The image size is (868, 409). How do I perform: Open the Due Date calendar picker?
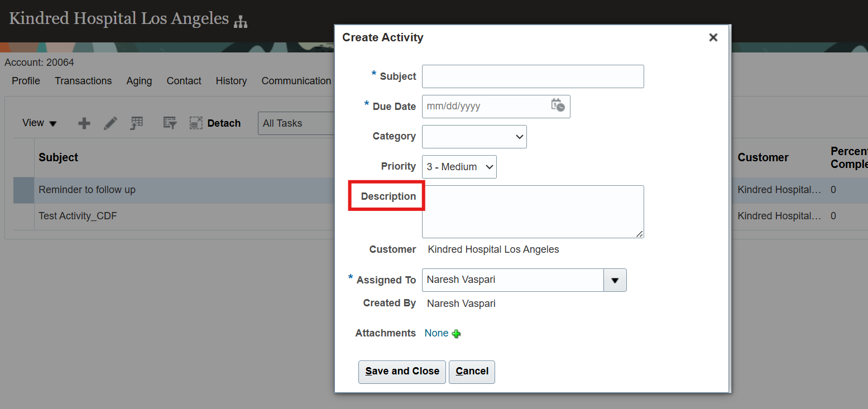click(558, 105)
